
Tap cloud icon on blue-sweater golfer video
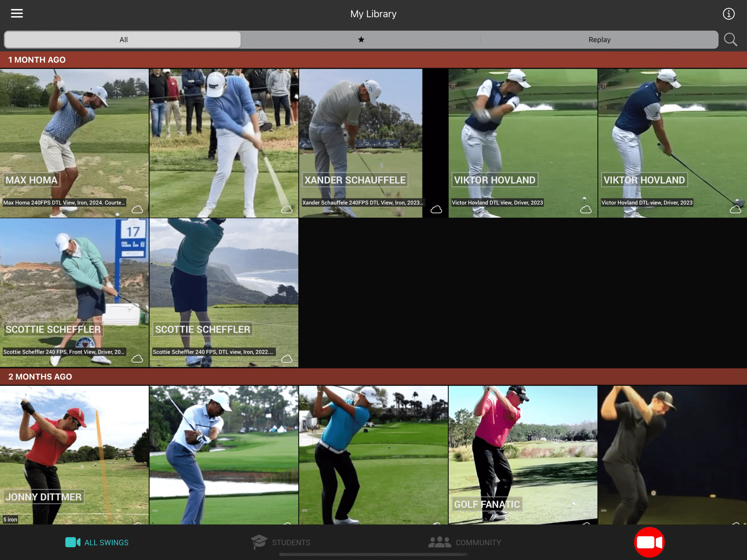tap(287, 210)
